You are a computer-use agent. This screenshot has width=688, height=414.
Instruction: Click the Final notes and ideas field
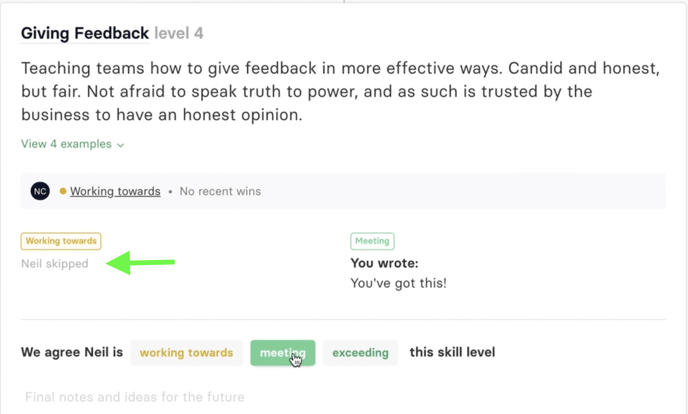pos(134,397)
